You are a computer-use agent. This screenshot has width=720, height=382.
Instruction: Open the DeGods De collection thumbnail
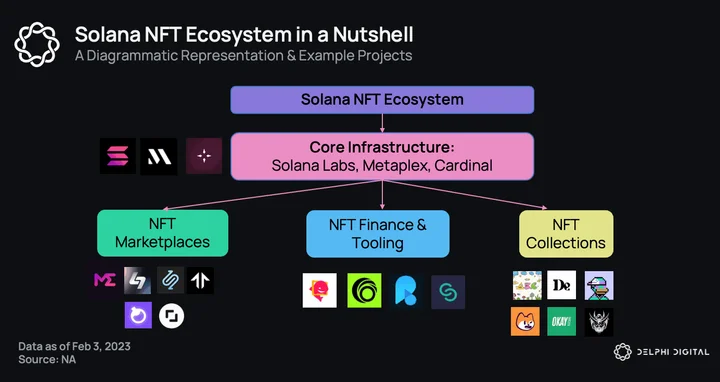562,285
